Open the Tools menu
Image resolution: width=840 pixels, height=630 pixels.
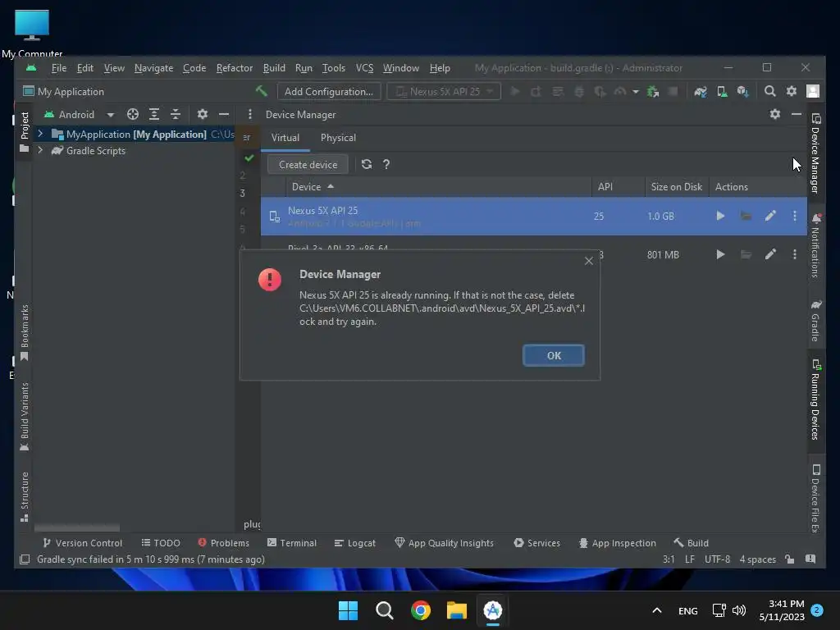tap(333, 68)
